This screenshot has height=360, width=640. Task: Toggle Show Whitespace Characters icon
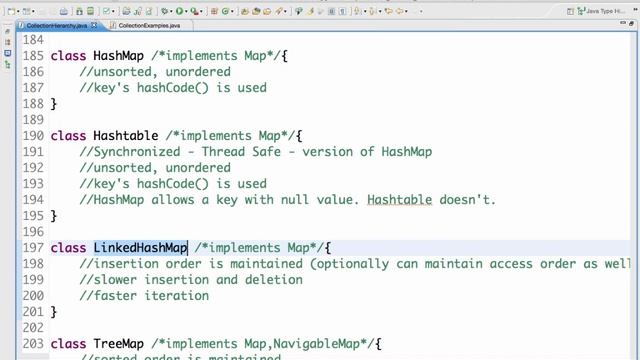[342, 11]
